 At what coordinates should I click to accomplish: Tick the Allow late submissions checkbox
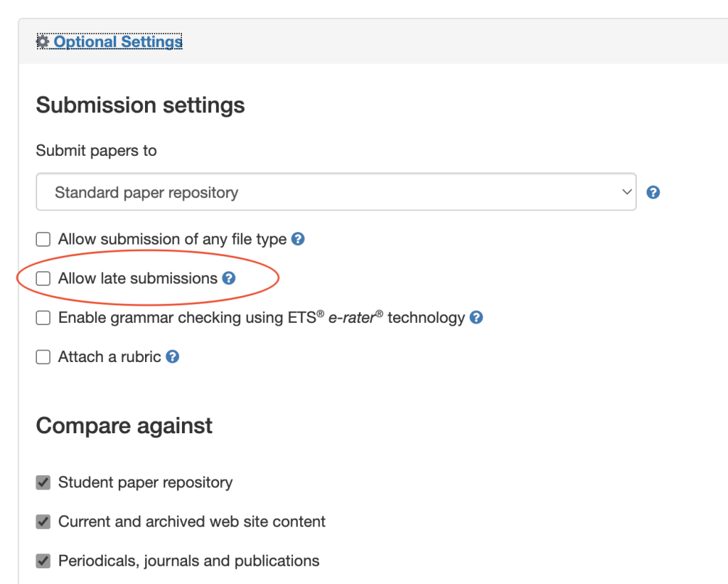[43, 279]
